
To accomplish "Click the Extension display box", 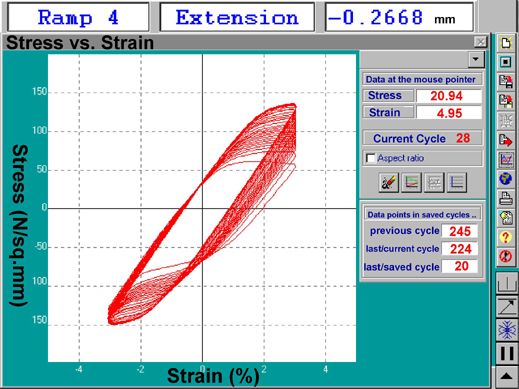I will click(237, 17).
